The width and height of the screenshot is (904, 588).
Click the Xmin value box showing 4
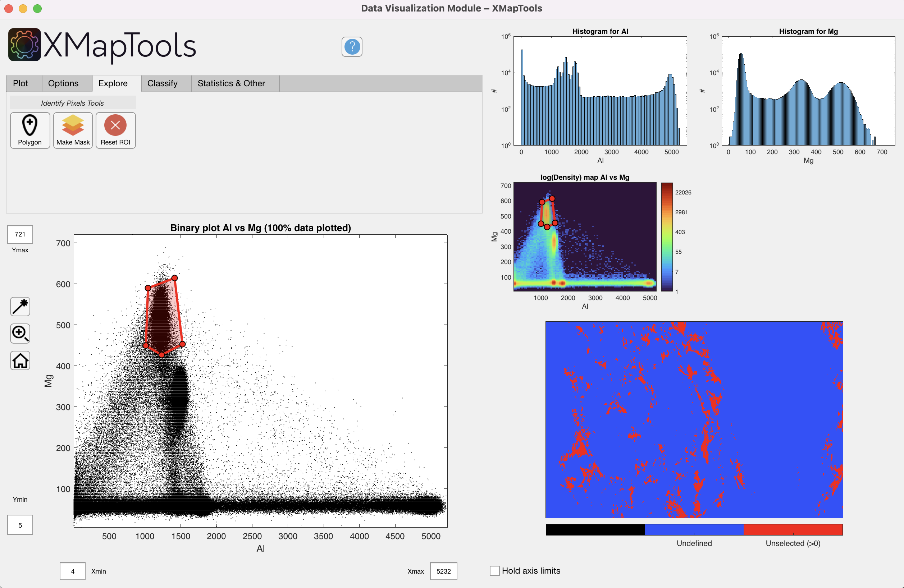[72, 571]
